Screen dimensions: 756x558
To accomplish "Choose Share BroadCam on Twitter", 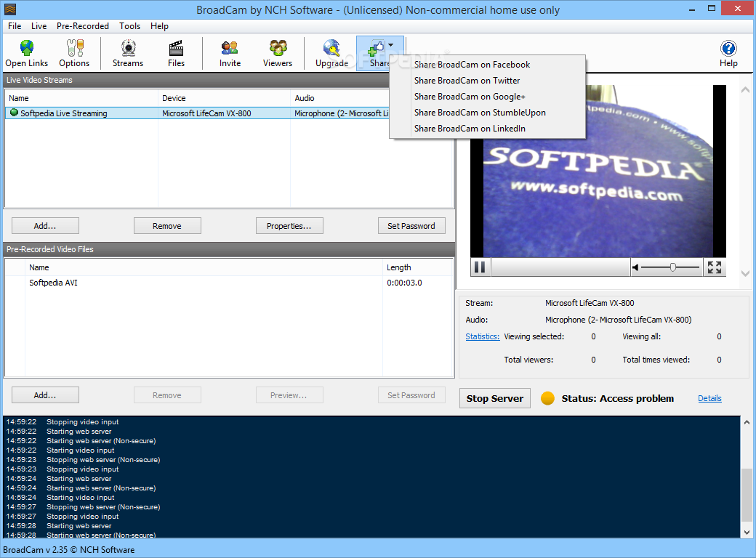I will [x=488, y=81].
